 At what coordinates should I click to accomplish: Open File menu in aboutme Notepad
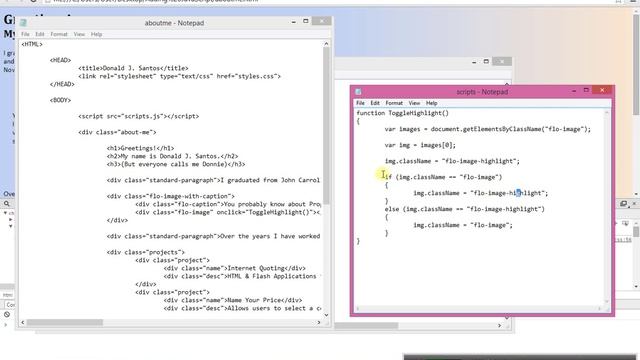pyautogui.click(x=25, y=34)
